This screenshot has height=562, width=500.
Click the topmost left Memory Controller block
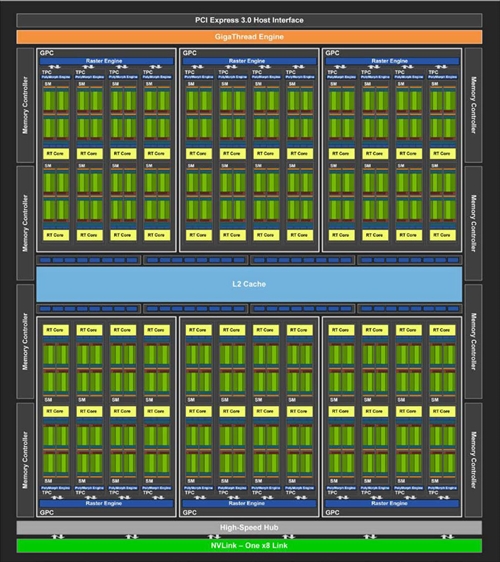click(25, 105)
